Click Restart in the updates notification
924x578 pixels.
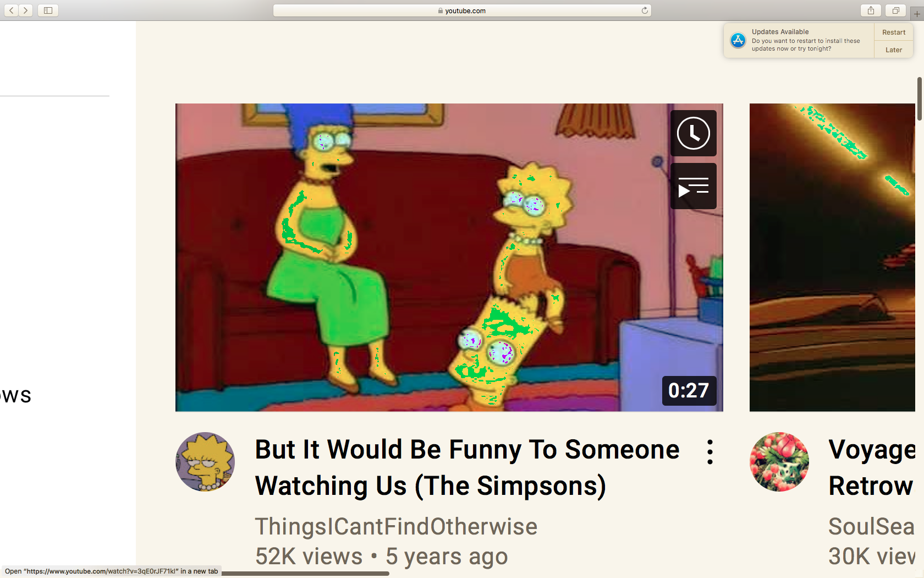pos(894,32)
